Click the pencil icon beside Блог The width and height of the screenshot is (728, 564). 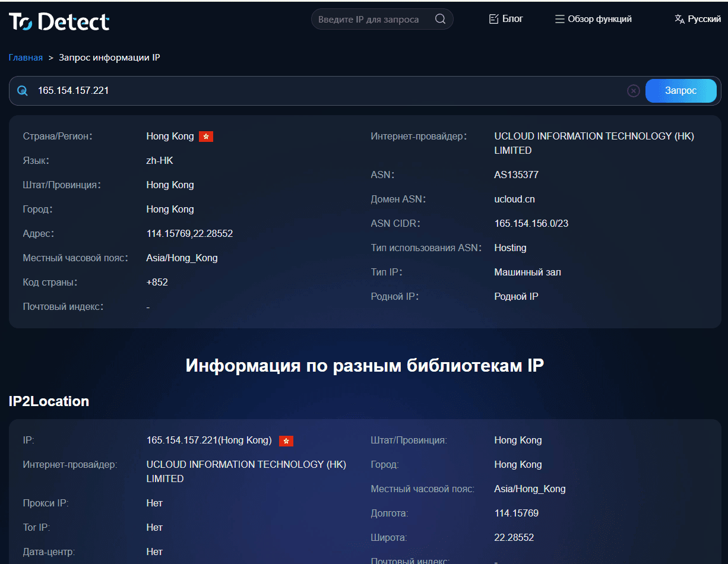coord(495,18)
